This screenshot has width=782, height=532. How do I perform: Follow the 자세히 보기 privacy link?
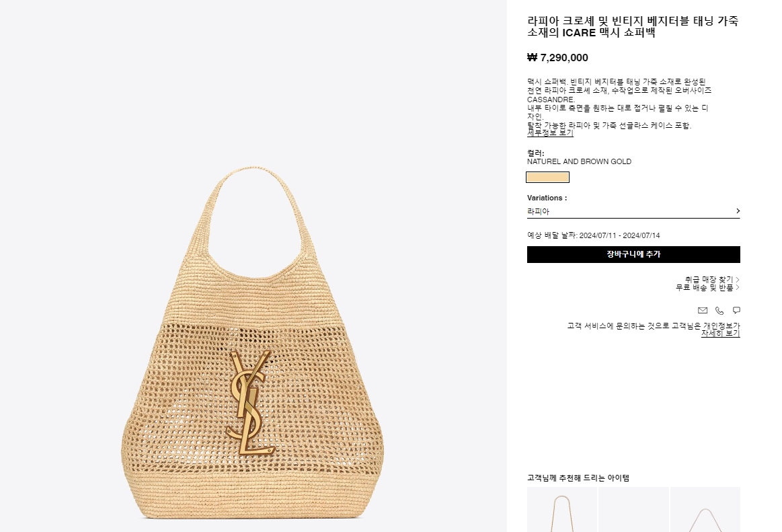[720, 334]
